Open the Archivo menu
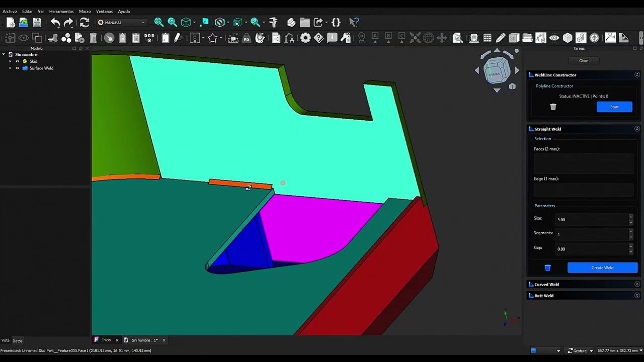Image resolution: width=644 pixels, height=362 pixels. click(10, 11)
